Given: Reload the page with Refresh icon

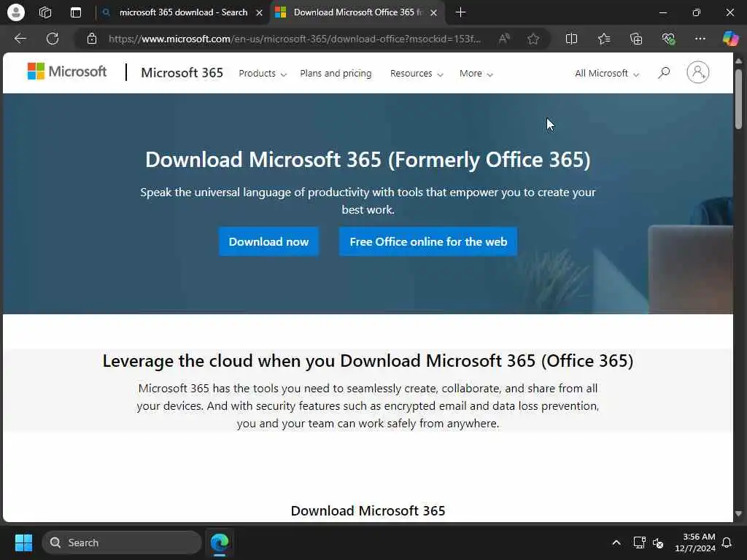Looking at the screenshot, I should tap(53, 39).
